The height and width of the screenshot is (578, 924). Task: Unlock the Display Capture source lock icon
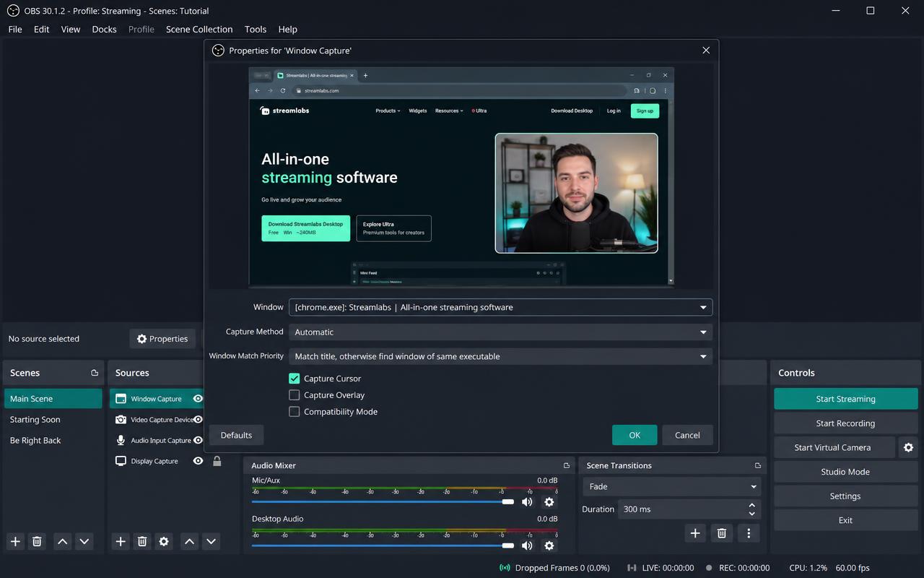coord(217,461)
